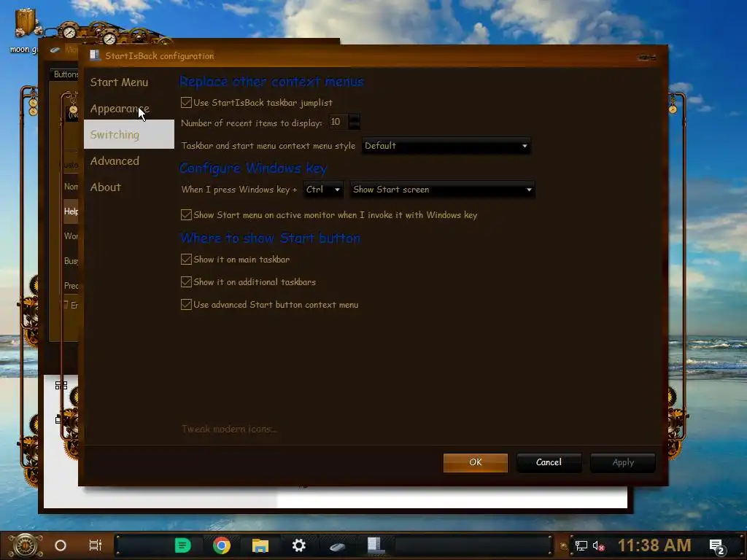Switch to the Start Menu section
This screenshot has height=560, width=747.
coord(119,82)
